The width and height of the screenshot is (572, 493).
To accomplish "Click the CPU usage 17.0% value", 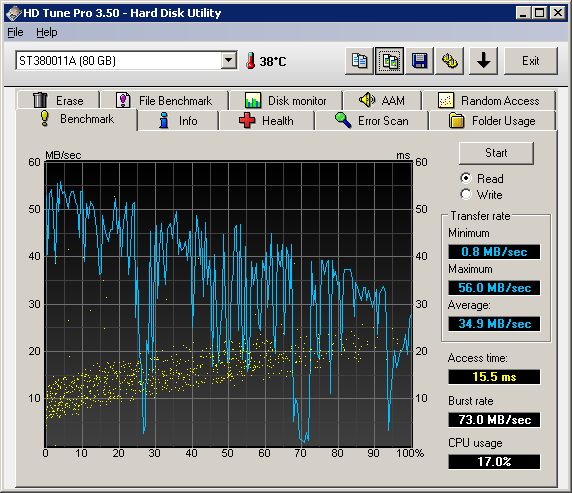I will pyautogui.click(x=494, y=462).
